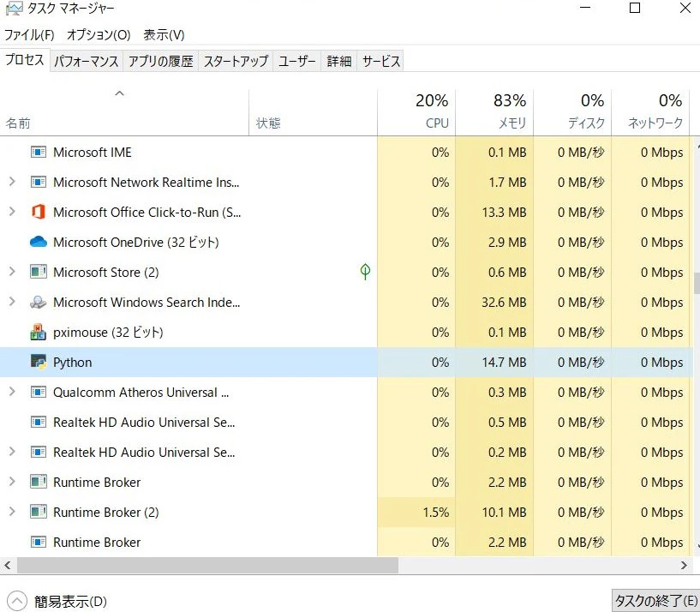The image size is (700, 612).
Task: Click the vertical scrollbar thumb
Action: (697, 282)
